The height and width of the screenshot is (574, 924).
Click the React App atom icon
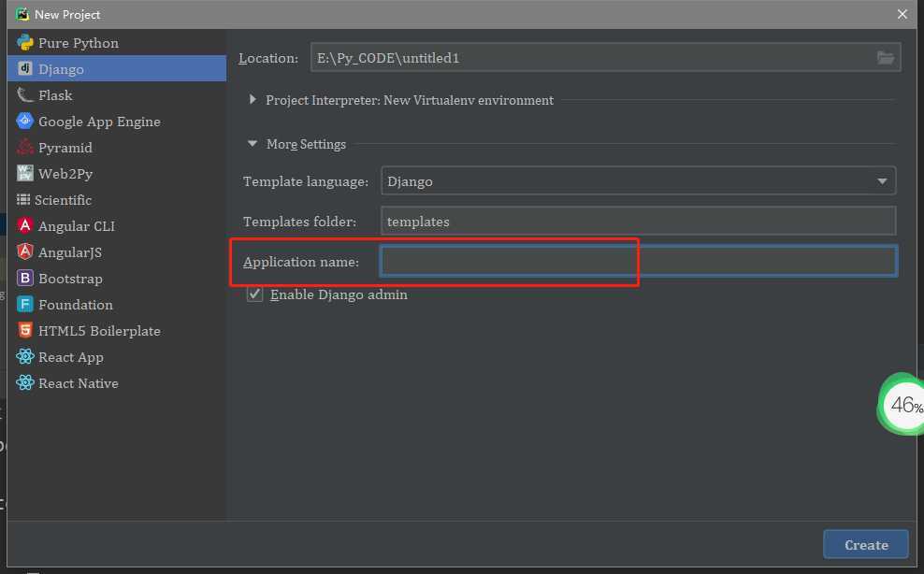click(x=24, y=356)
